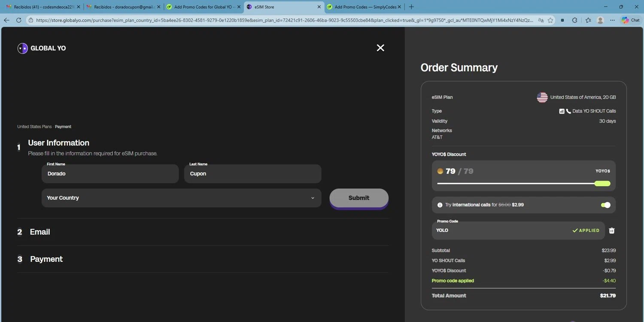Click the Promo code applied -$4.40 amount
This screenshot has height=322, width=644.
coord(609,281)
